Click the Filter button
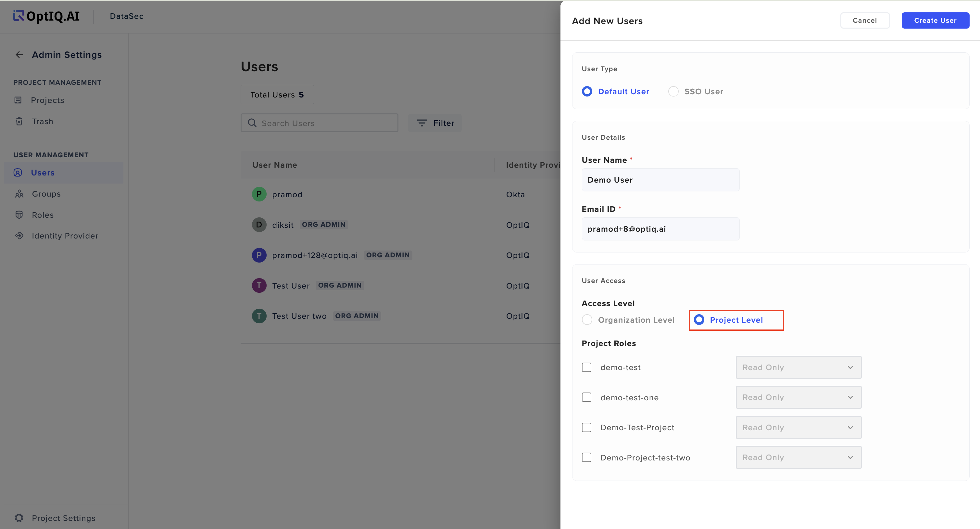The width and height of the screenshot is (980, 529). click(x=434, y=123)
